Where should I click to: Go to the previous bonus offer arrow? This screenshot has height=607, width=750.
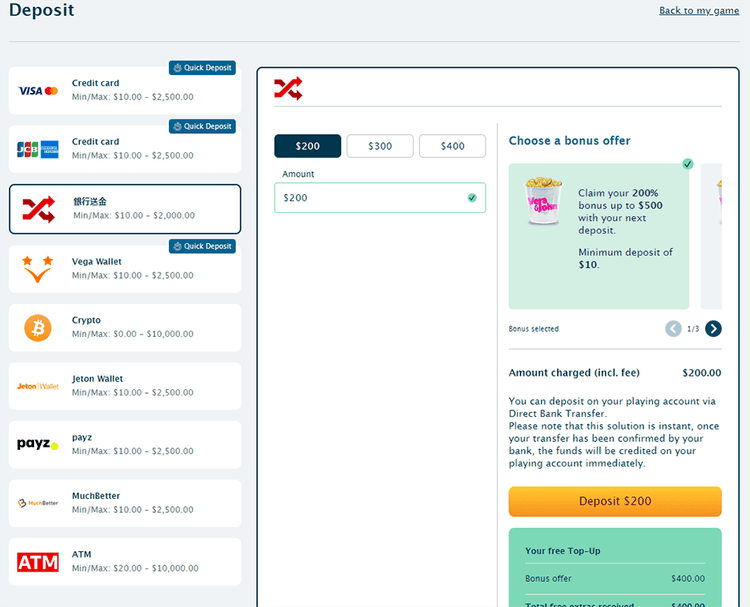[x=673, y=329]
